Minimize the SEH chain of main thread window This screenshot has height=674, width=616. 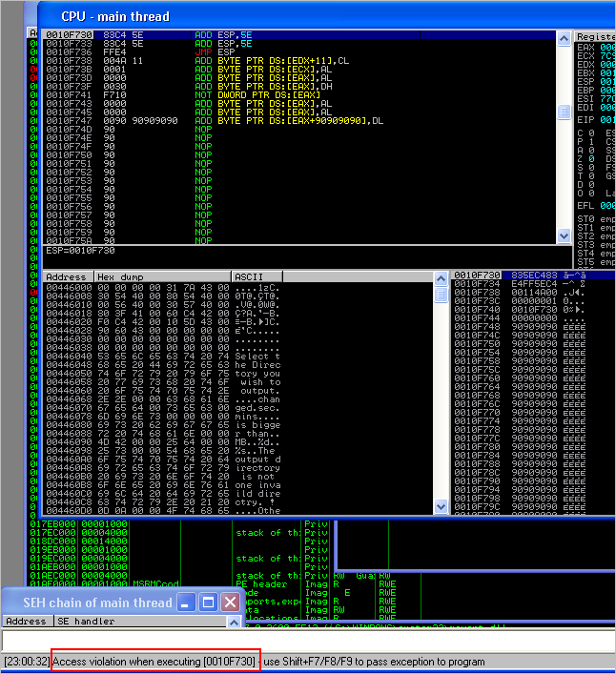(x=186, y=603)
